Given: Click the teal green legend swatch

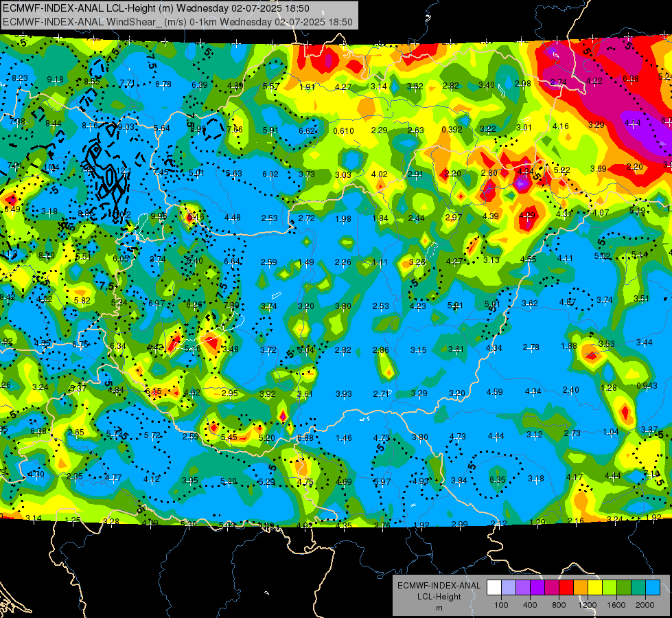Looking at the screenshot, I should 638,588.
